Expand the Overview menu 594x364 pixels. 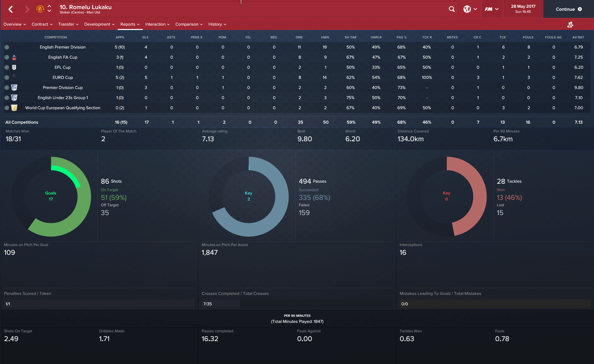point(15,24)
